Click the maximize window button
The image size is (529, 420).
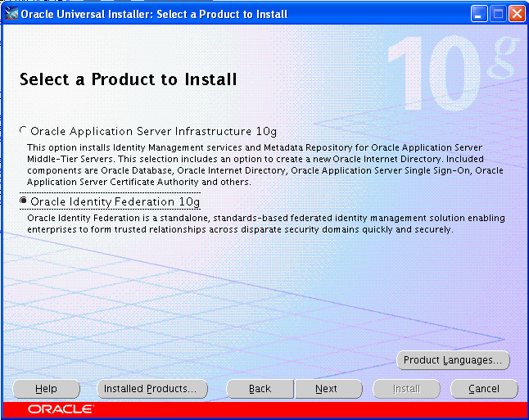click(498, 14)
